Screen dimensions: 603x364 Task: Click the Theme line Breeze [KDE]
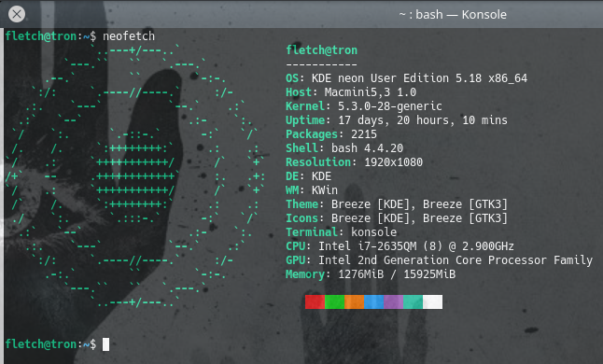[x=397, y=204]
